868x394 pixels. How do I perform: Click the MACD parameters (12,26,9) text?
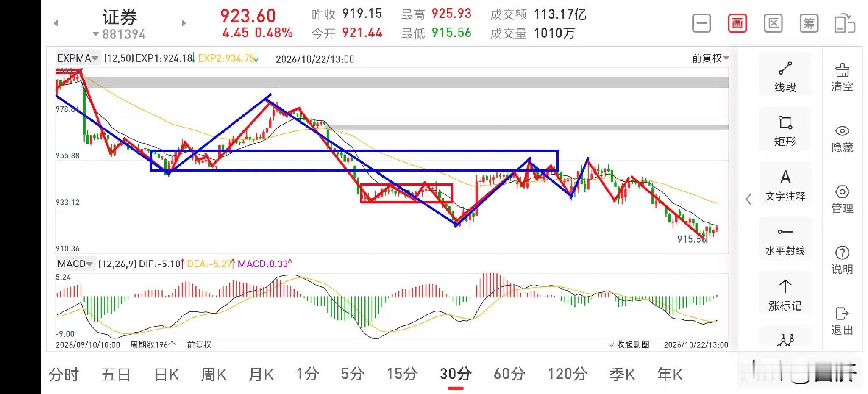[117, 264]
